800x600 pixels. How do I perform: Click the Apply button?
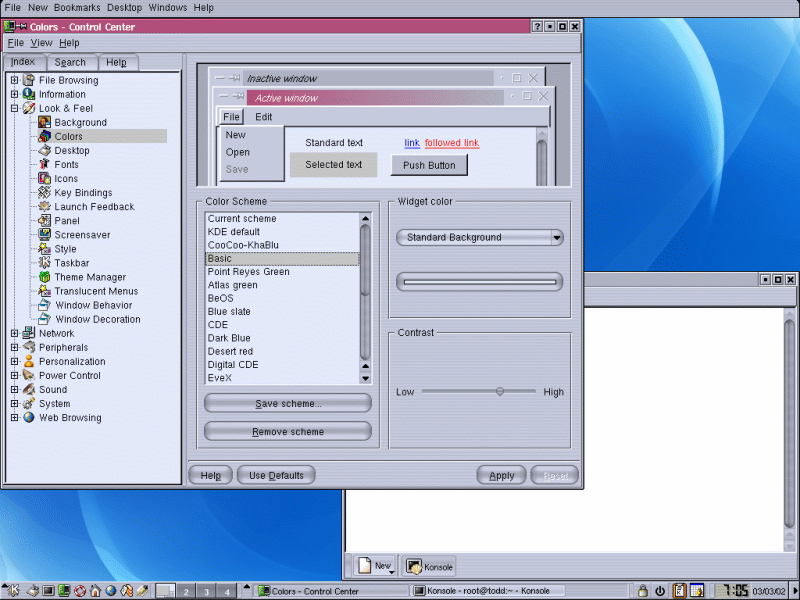[x=502, y=476]
